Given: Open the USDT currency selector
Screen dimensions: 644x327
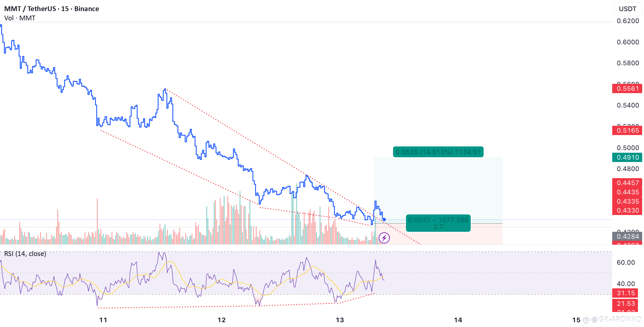Looking at the screenshot, I should [627, 9].
